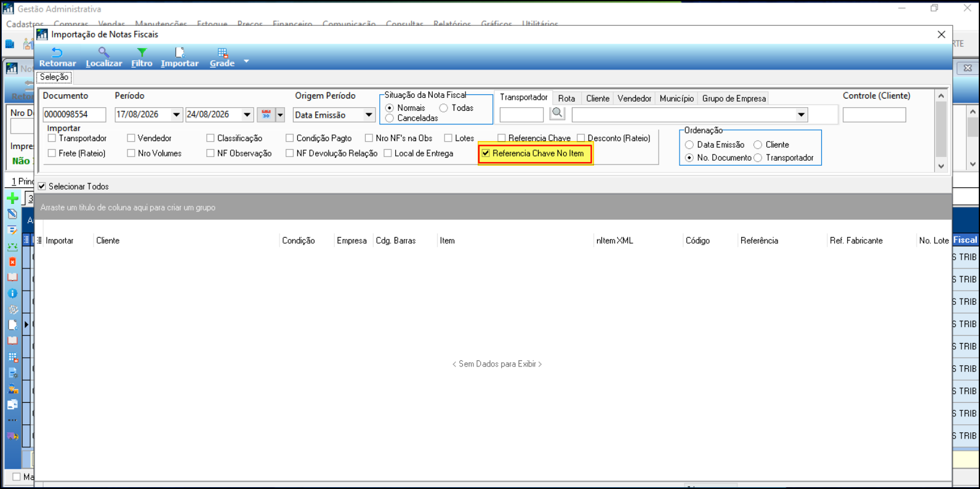Select the Canceladas radio button
Image resolution: width=980 pixels, height=489 pixels.
click(x=390, y=118)
